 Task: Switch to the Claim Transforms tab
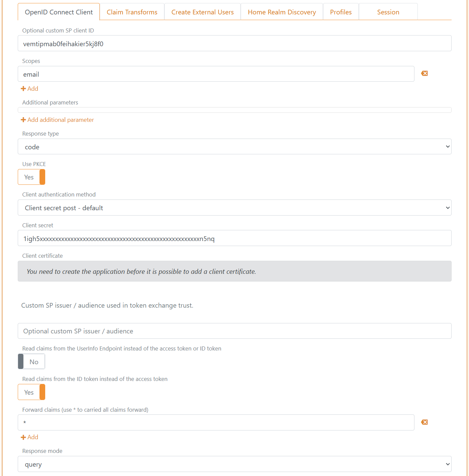(132, 12)
